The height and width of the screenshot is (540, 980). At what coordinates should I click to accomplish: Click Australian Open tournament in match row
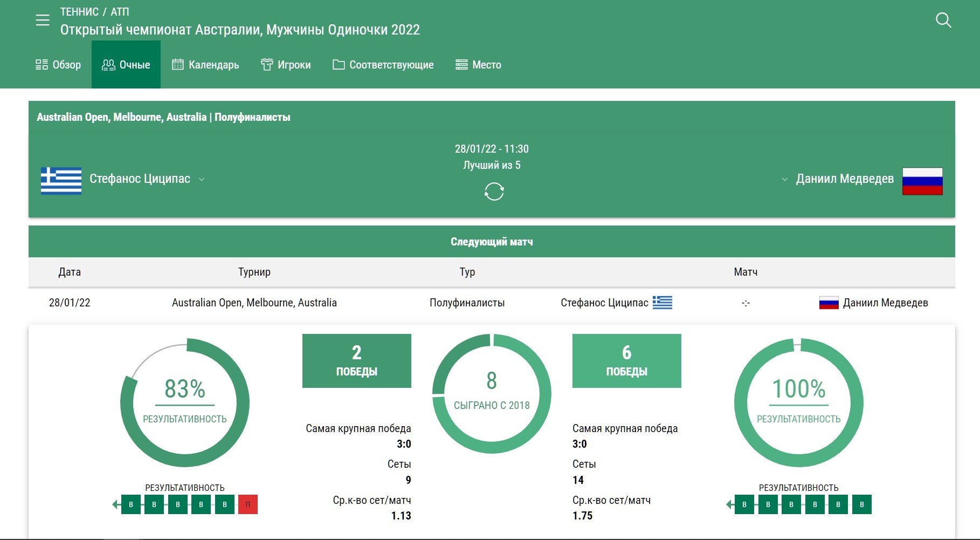pos(254,303)
